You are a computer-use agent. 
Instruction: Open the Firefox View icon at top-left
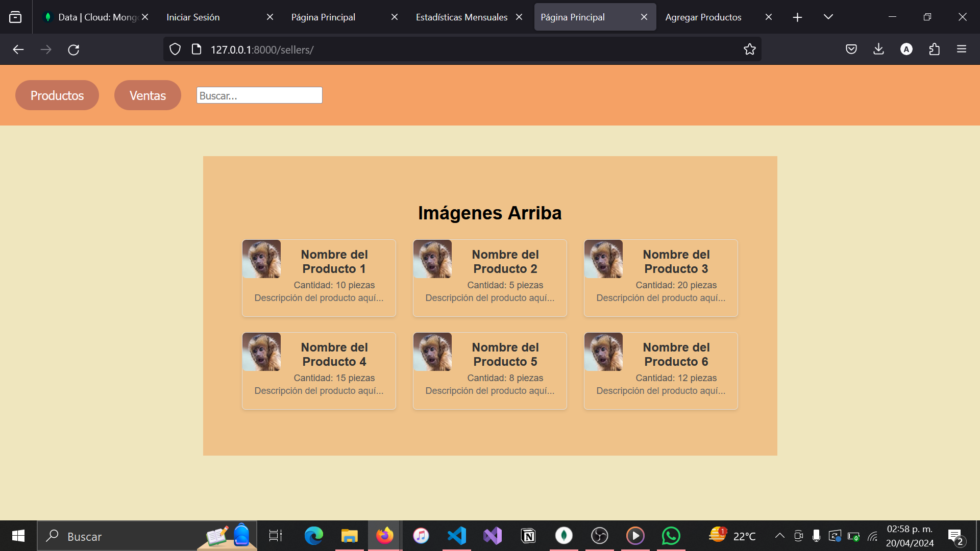click(x=15, y=17)
